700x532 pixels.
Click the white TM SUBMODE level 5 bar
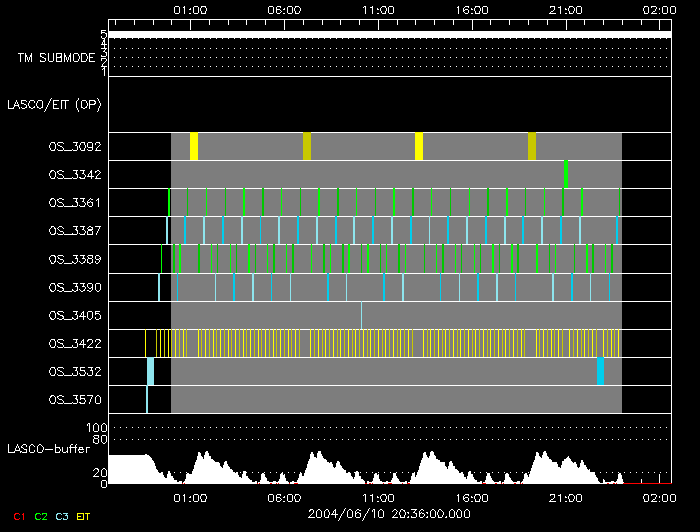click(x=388, y=35)
